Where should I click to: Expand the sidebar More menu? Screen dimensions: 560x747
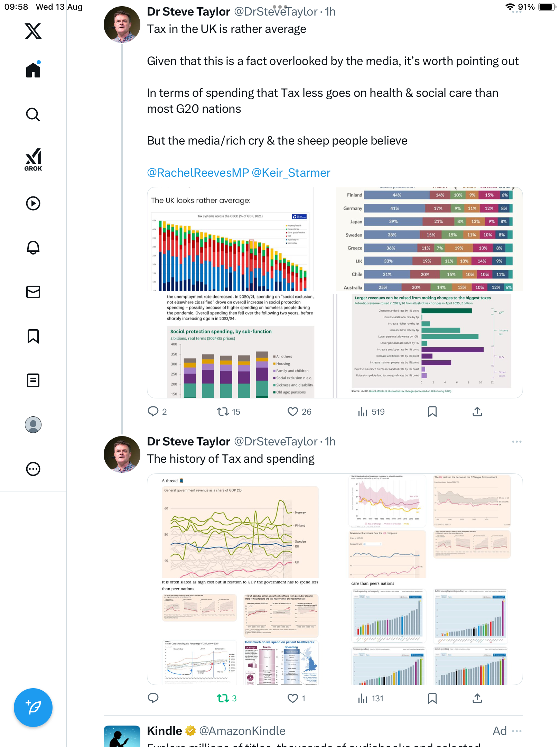tap(33, 469)
